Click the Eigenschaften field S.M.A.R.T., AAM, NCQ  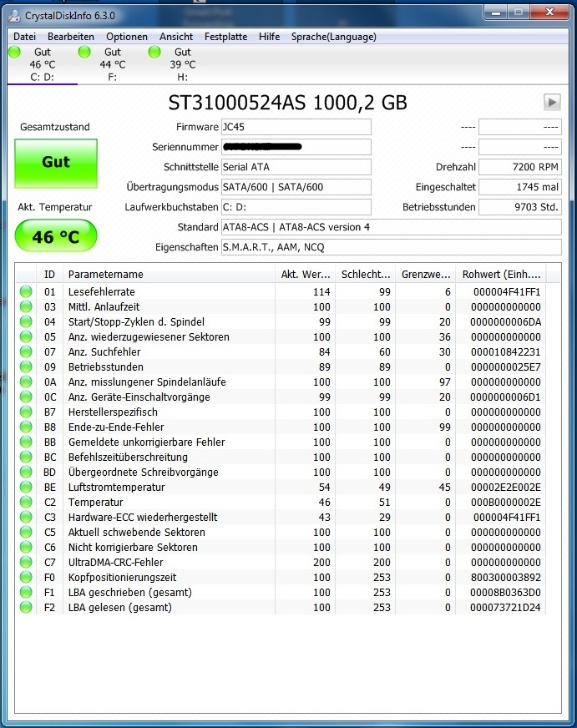tap(392, 247)
